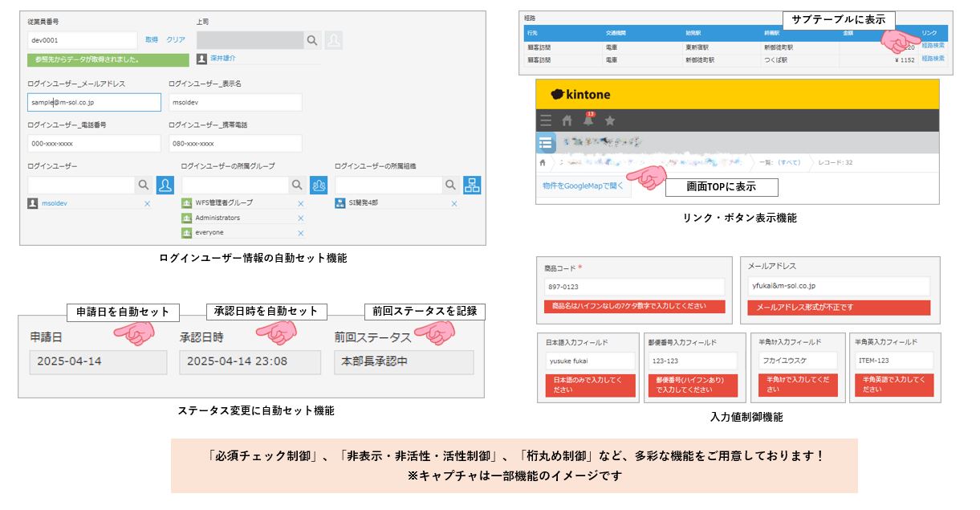Screen dimensions: 980x510
Task: Click the small home icon in breadcrumb
Action: coord(543,162)
